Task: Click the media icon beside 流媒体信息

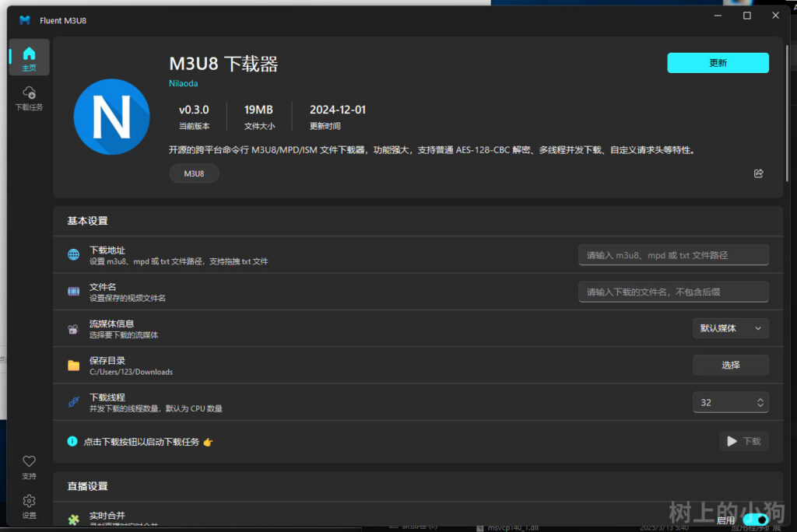Action: pyautogui.click(x=73, y=328)
